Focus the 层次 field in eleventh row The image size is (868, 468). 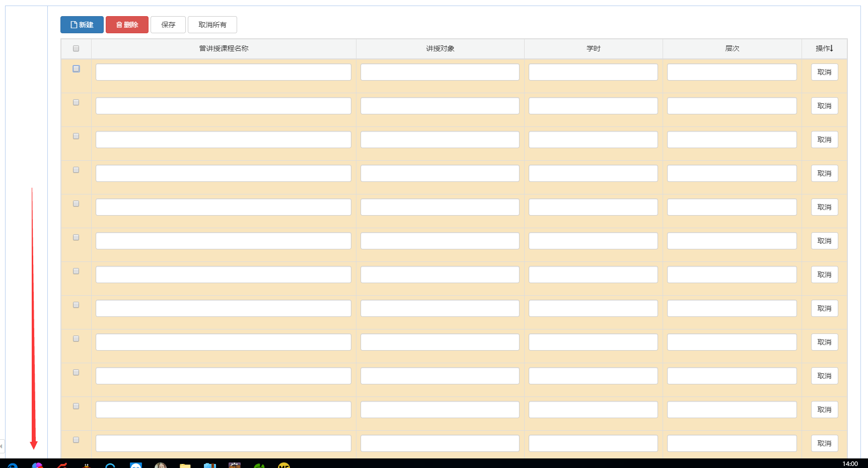tap(732, 410)
